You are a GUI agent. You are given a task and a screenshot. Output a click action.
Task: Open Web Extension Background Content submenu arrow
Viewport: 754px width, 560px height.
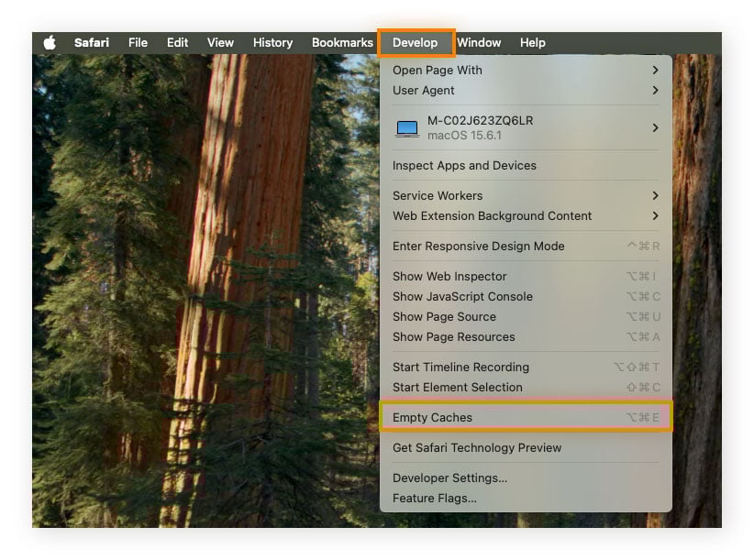pyautogui.click(x=655, y=215)
